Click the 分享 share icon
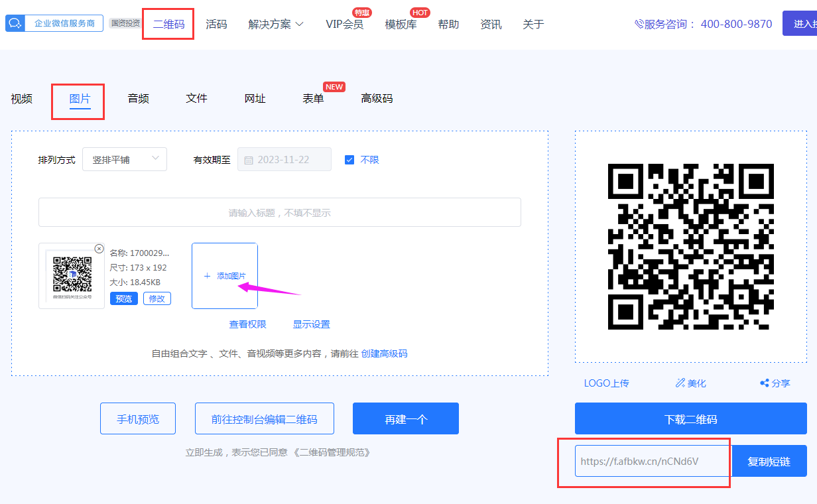This screenshot has height=504, width=817. click(x=765, y=383)
